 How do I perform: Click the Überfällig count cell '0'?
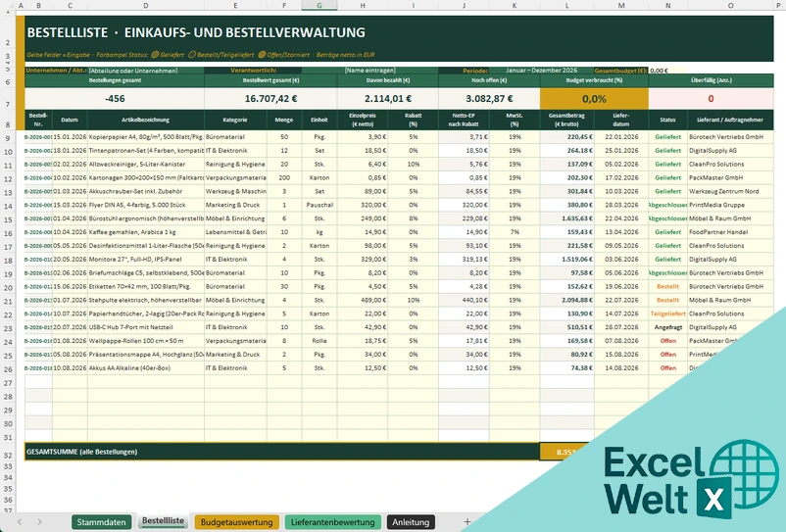pos(711,99)
